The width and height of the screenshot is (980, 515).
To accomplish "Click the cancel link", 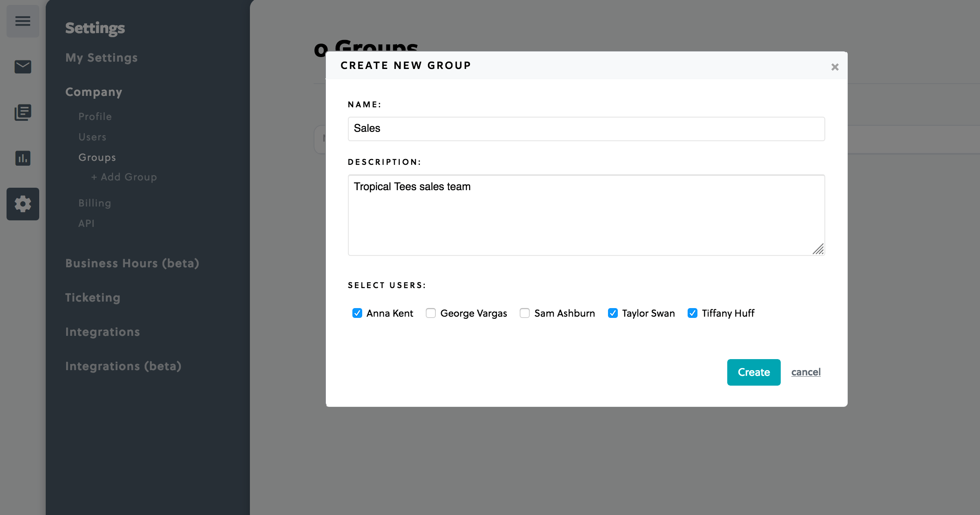I will point(806,372).
